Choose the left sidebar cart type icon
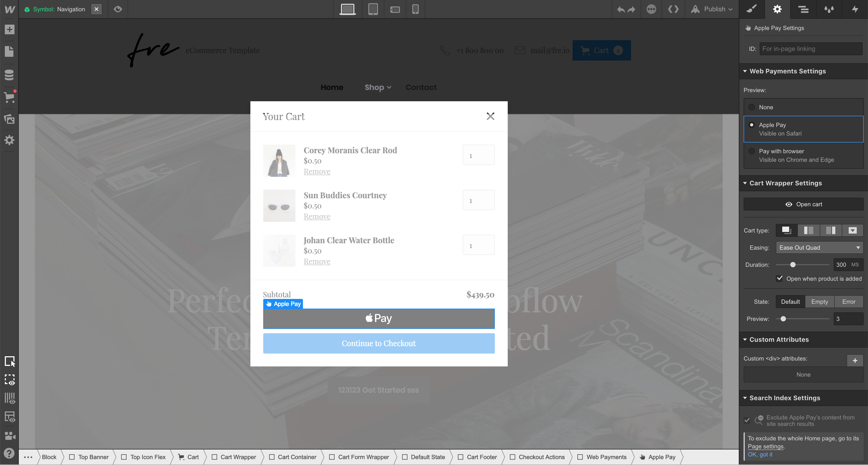Image resolution: width=868 pixels, height=465 pixels. [x=809, y=230]
